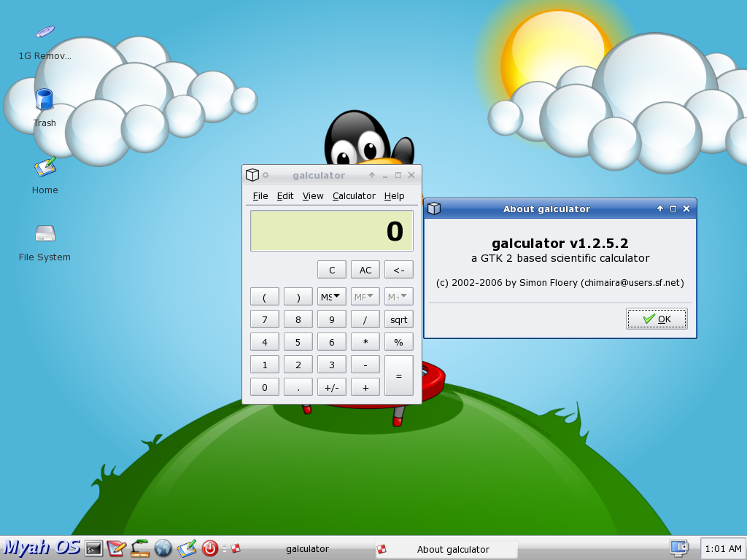This screenshot has width=747, height=560.
Task: Open the Myah OS start menu
Action: [42, 548]
